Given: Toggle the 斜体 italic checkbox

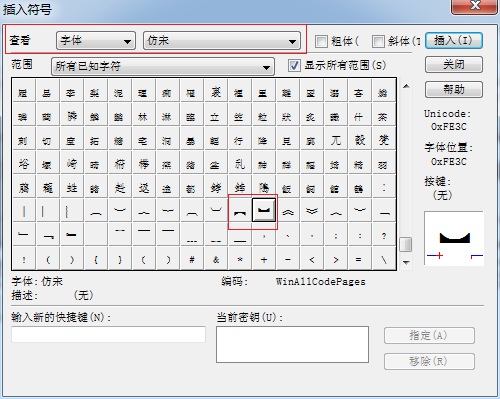Looking at the screenshot, I should (378, 41).
